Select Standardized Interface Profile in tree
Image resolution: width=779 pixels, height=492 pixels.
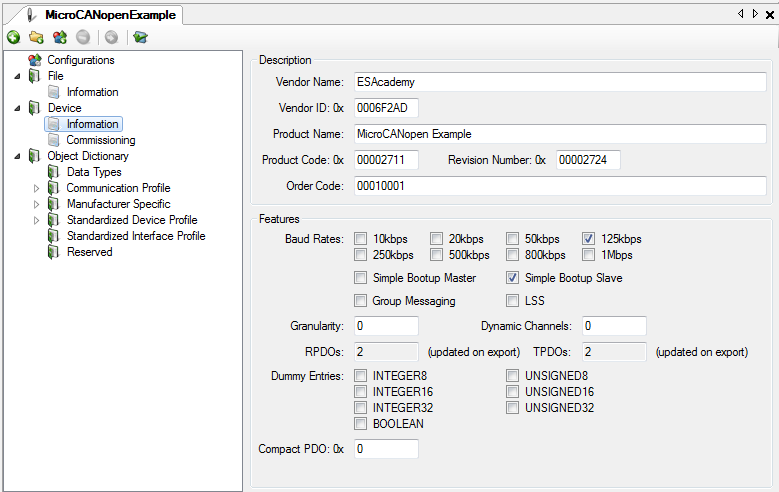135,236
